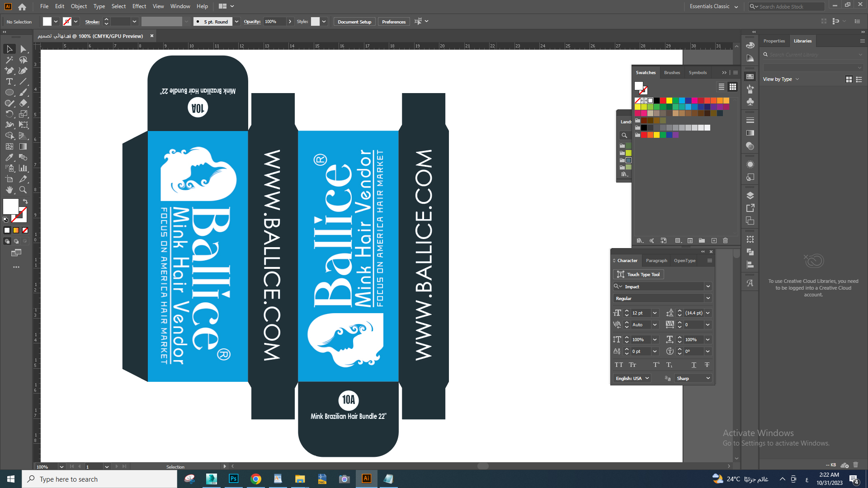Screen dimensions: 868x488
Task: Select the Magic Wand tool
Action: tap(9, 60)
